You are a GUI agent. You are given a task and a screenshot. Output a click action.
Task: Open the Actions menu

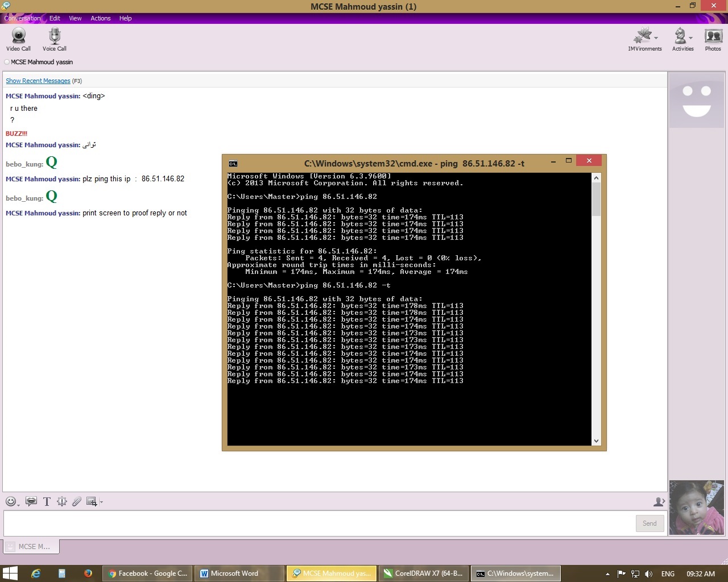click(x=101, y=18)
